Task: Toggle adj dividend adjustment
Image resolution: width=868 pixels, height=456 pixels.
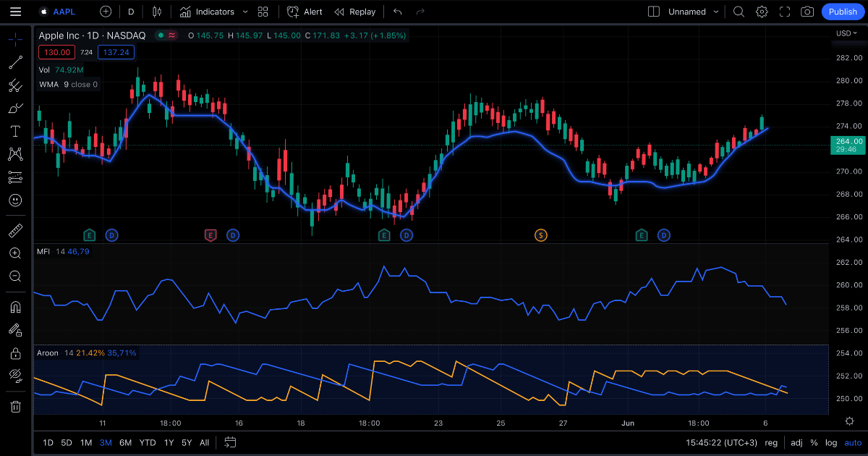Action: 796,442
